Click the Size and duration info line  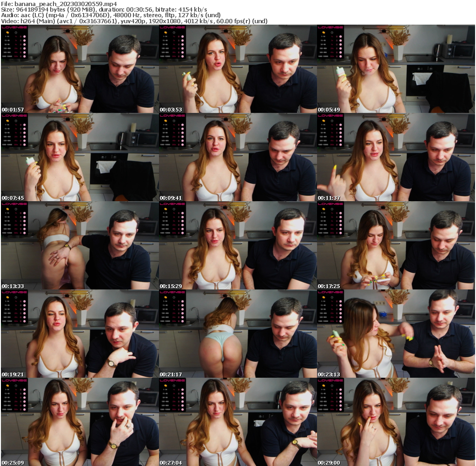click(104, 9)
